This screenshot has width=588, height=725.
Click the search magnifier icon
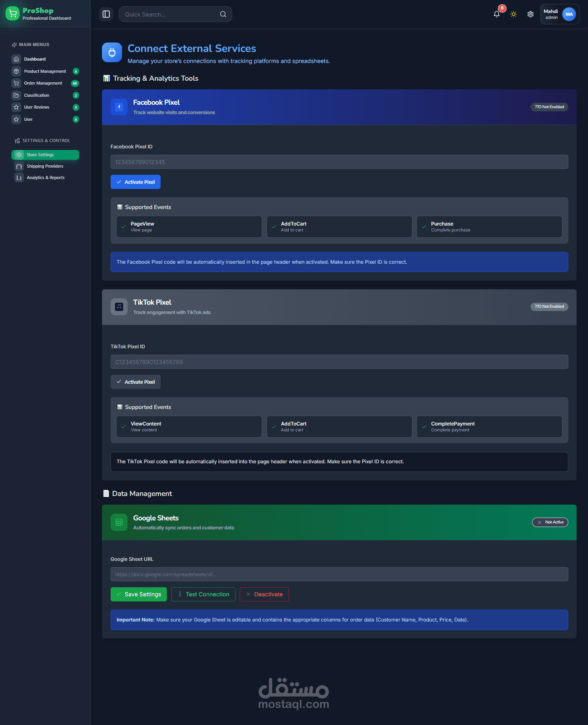pyautogui.click(x=223, y=14)
